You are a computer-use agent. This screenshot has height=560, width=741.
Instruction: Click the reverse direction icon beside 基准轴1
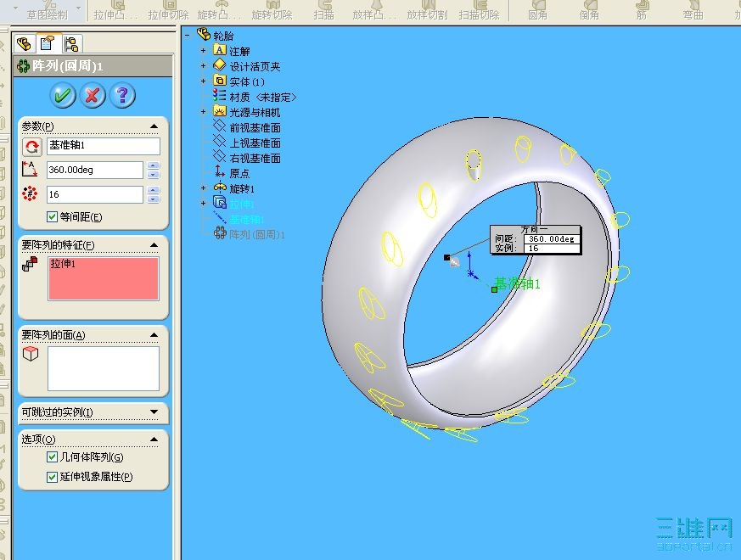pyautogui.click(x=31, y=147)
